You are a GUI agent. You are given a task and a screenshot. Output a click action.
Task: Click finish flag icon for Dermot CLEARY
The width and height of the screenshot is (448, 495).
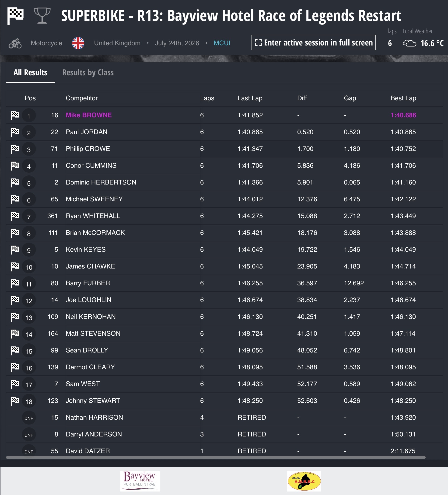[15, 367]
